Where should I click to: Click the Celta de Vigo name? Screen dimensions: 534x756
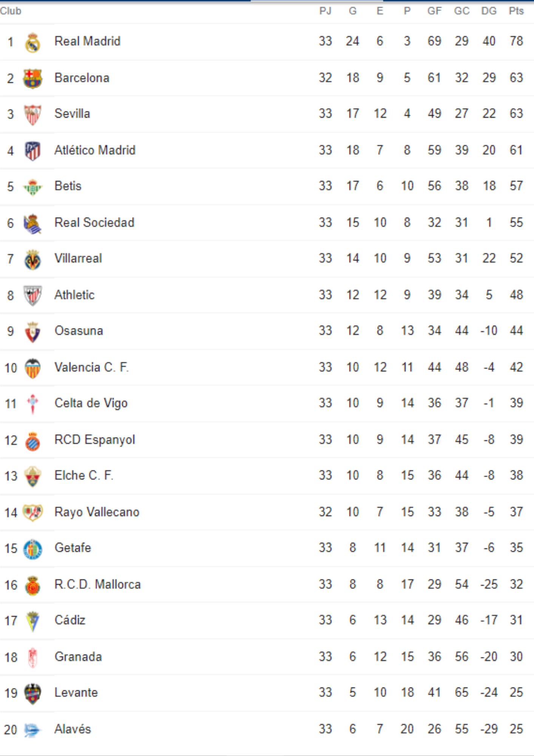pos(91,403)
